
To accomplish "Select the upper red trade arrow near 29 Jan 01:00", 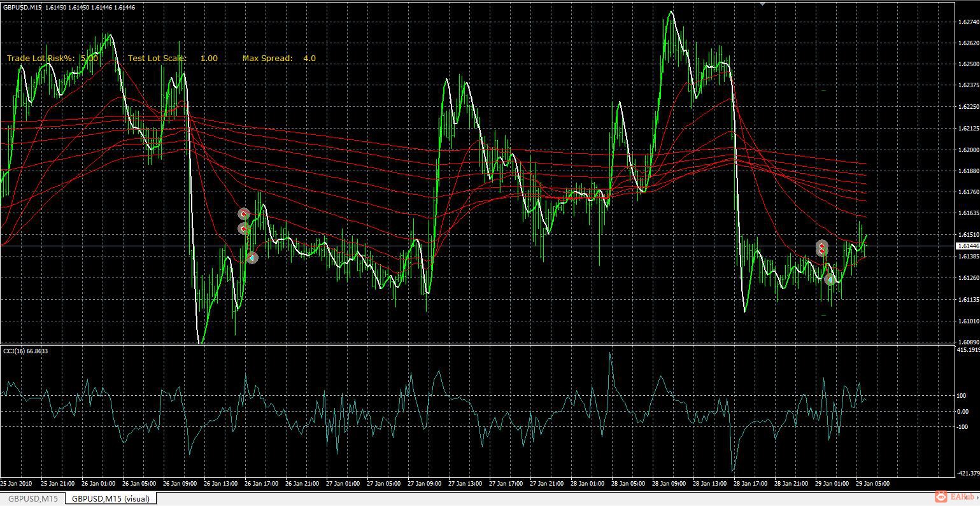I will [x=822, y=244].
